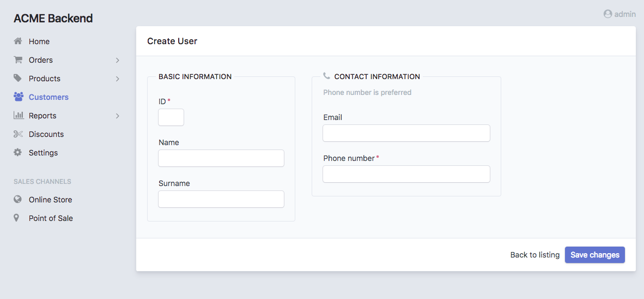Open the Discounts menu item
The height and width of the screenshot is (299, 644).
(x=46, y=134)
